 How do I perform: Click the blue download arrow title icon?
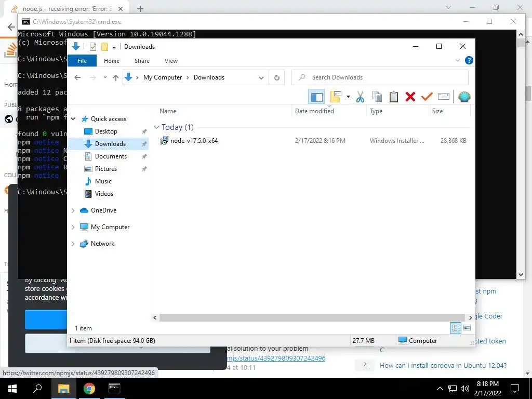coord(76,46)
